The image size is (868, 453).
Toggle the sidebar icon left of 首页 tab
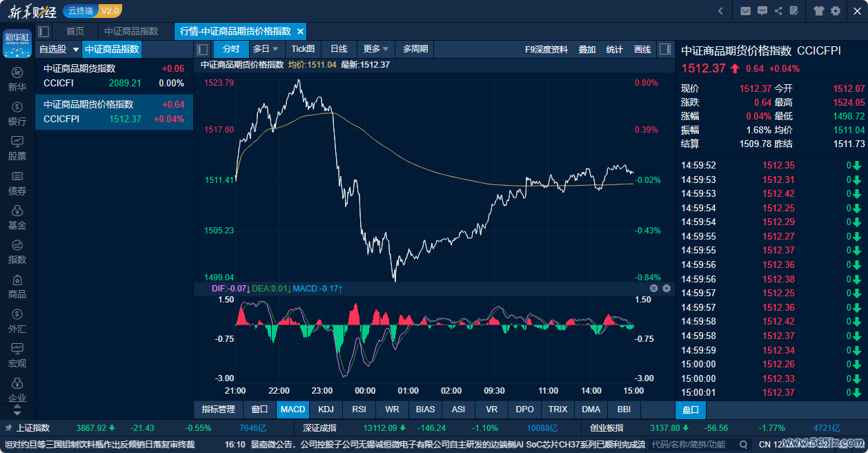coord(44,32)
